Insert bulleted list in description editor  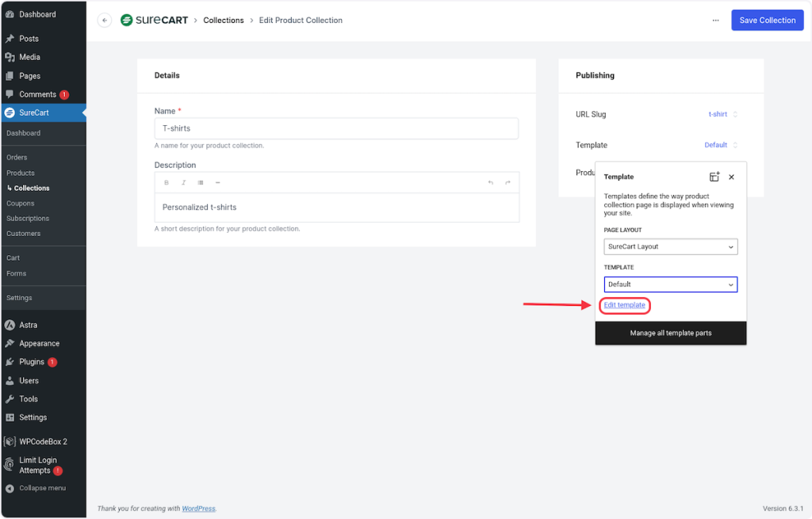pyautogui.click(x=201, y=183)
